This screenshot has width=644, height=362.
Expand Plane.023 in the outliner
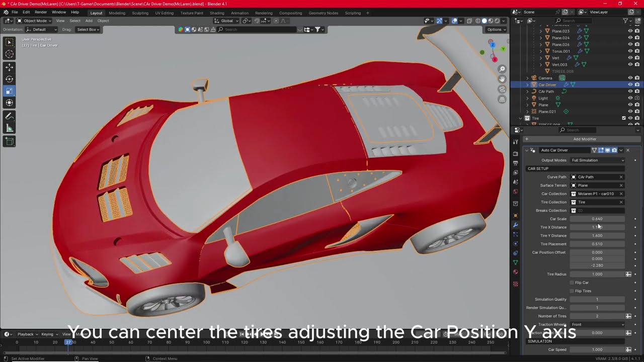click(541, 31)
